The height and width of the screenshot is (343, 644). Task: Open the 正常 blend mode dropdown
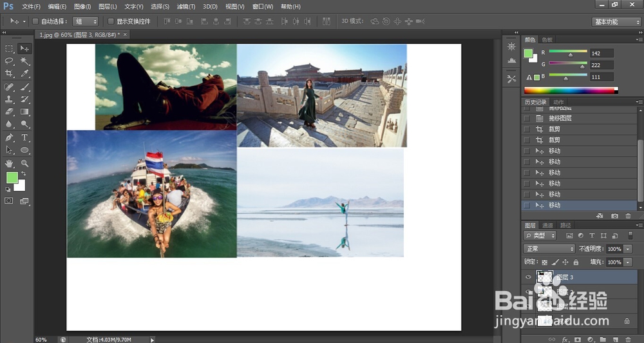point(549,249)
